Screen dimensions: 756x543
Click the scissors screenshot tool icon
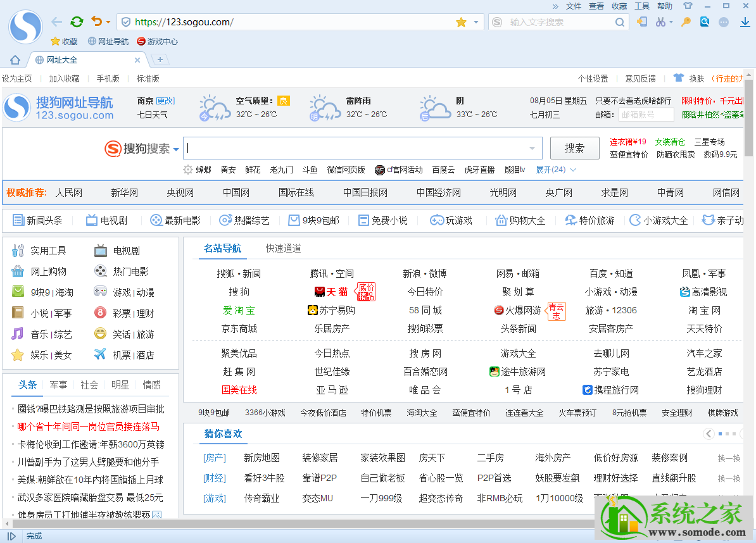(x=660, y=22)
